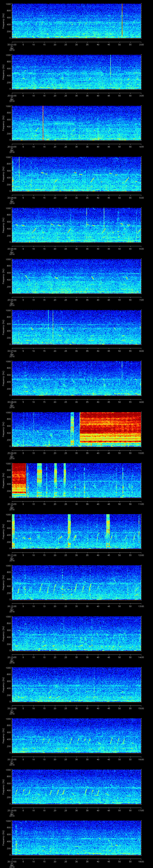The width and height of the screenshot is (153, 868).
Task: Click the 14:00 end time label
Action: pyautogui.click(x=141, y=657)
